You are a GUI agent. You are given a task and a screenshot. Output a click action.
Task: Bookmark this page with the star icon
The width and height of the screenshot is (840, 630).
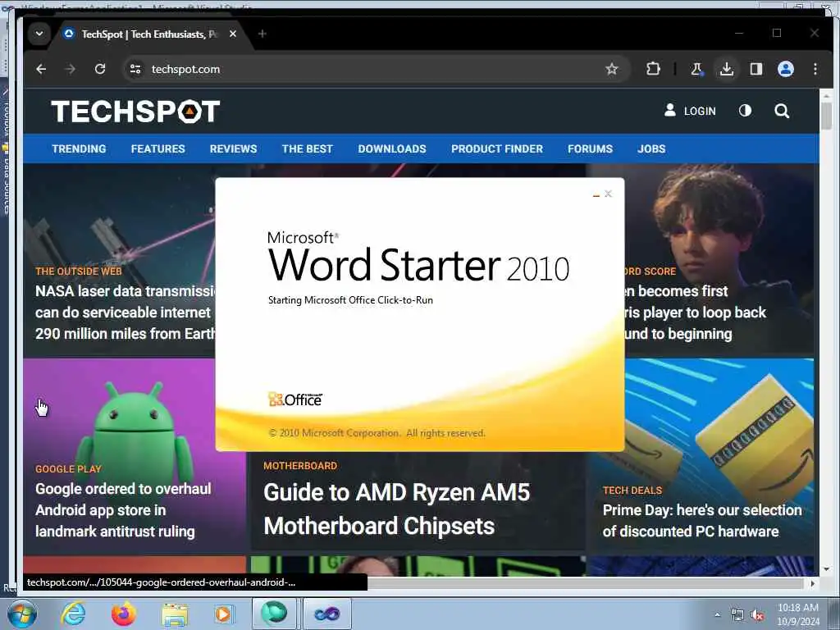[611, 69]
